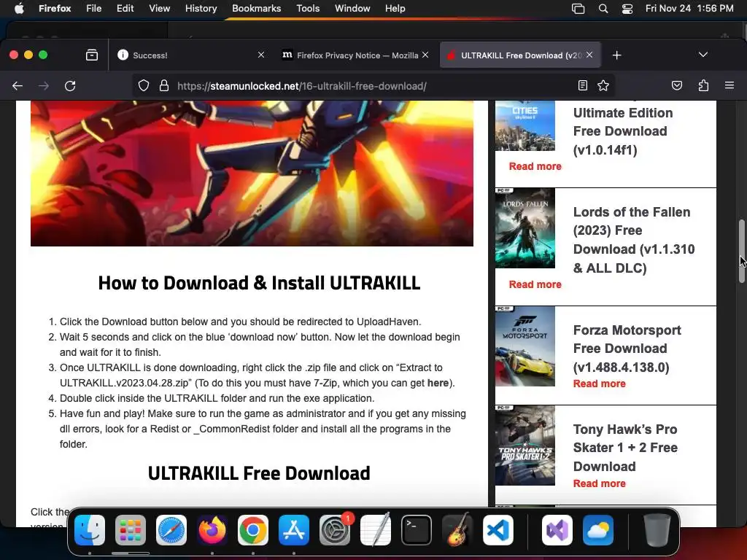The height and width of the screenshot is (560, 747).
Task: Open Firefox View icon left of tabs
Action: click(x=92, y=55)
